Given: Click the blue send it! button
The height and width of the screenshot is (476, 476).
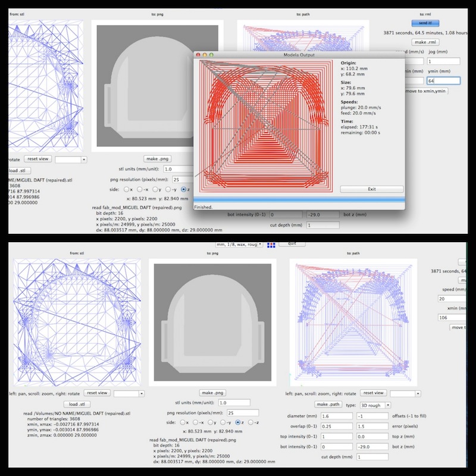Looking at the screenshot, I should tap(425, 23).
